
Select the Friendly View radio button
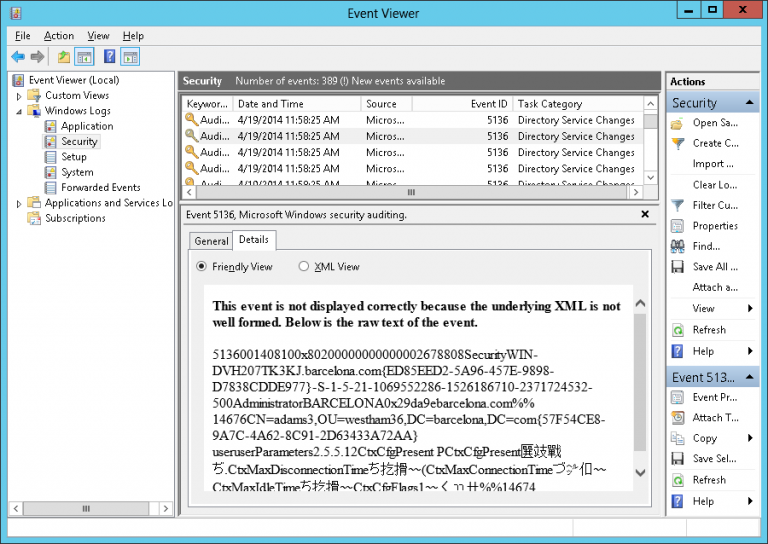pos(201,266)
